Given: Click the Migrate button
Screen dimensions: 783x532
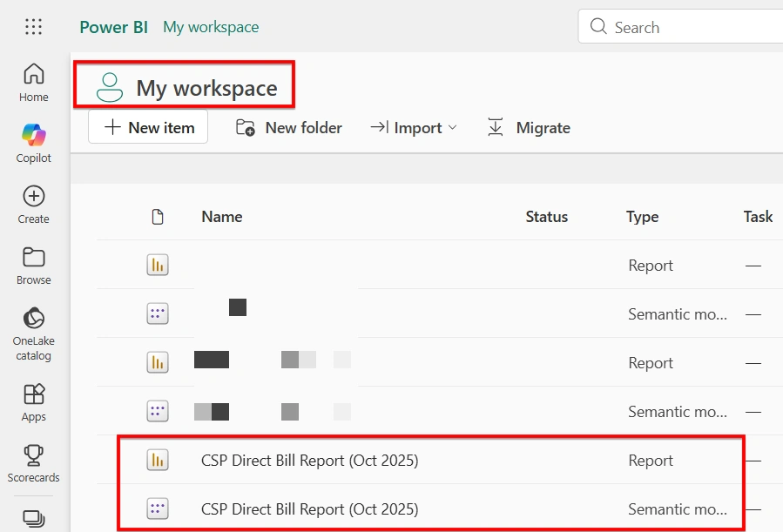Looking at the screenshot, I should pos(529,128).
